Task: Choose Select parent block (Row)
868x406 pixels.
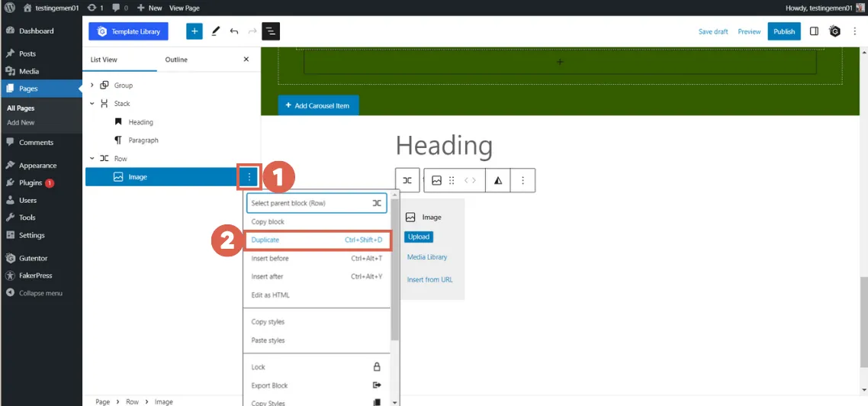Action: pos(317,203)
